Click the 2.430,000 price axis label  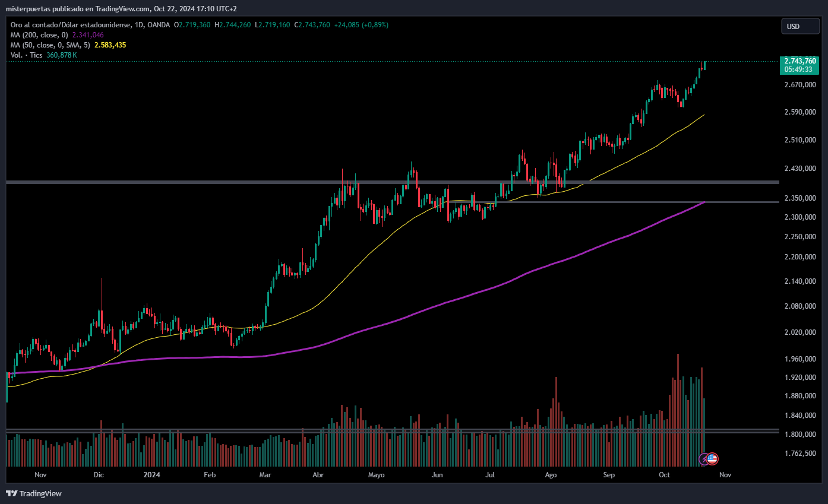click(x=801, y=169)
